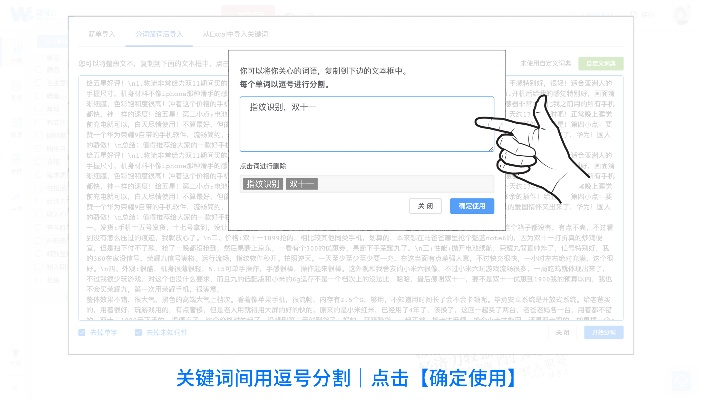Remove the 指纹识别 keyword tag
Image resolution: width=702 pixels, height=400 pixels.
click(263, 183)
